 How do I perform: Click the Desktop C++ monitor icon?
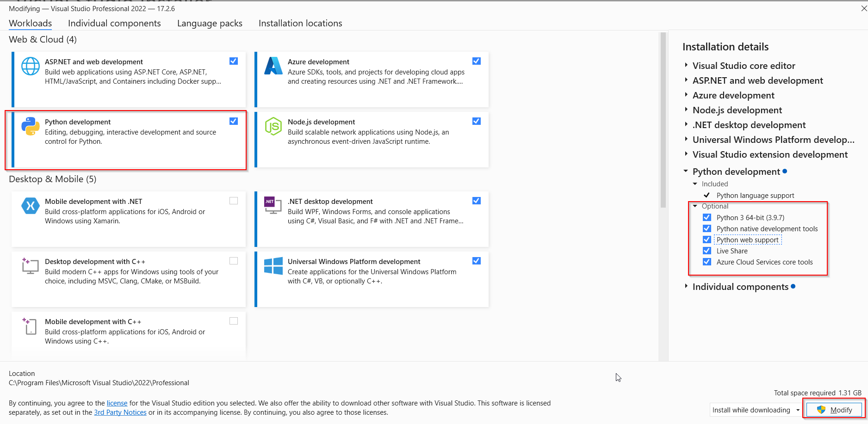[x=31, y=266]
